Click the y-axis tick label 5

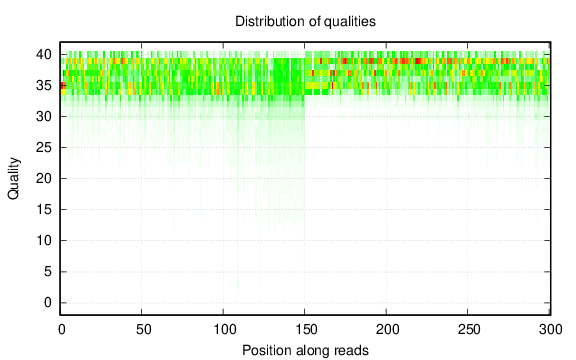coord(47,271)
